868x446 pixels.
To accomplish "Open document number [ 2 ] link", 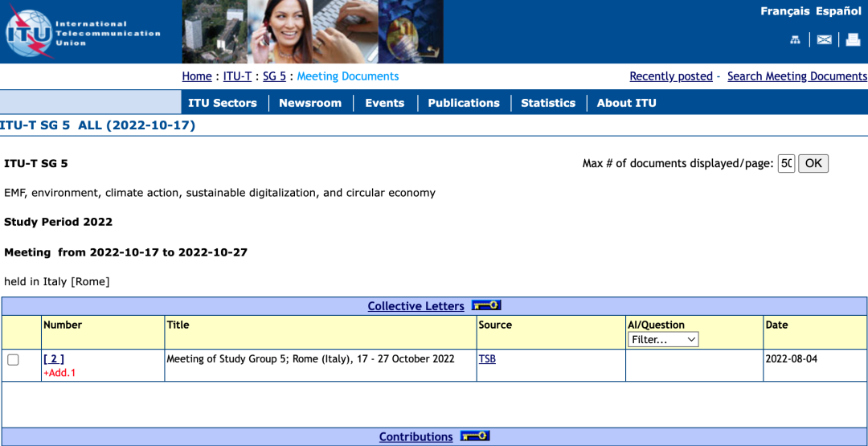I will tap(54, 359).
